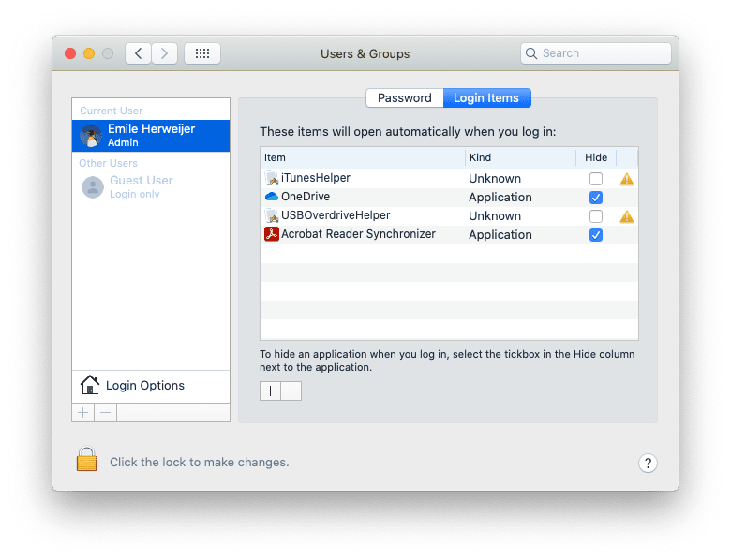This screenshot has height=560, width=731.
Task: Uncheck Hide for Acrobat Reader Synchronizer
Action: (x=596, y=235)
